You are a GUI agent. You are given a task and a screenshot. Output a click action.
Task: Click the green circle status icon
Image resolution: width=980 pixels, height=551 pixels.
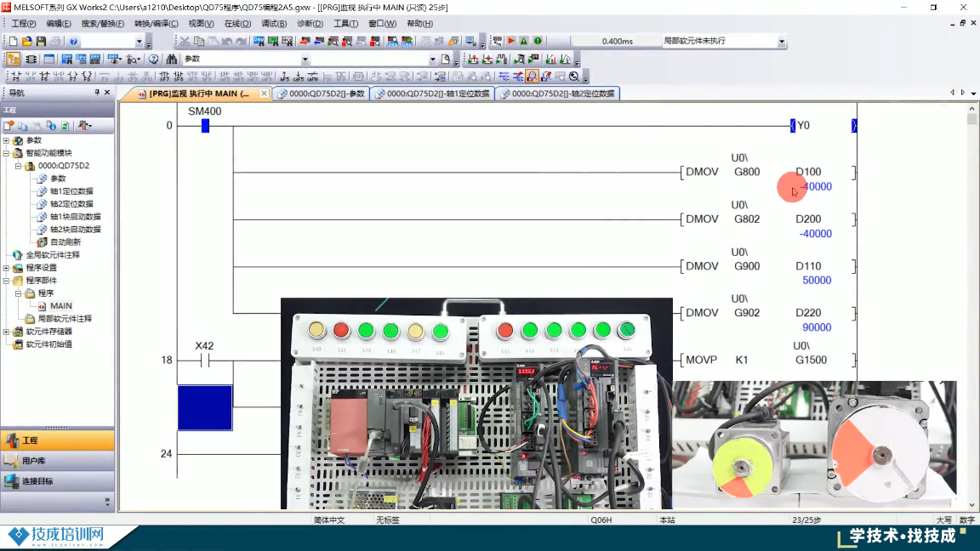pyautogui.click(x=538, y=41)
